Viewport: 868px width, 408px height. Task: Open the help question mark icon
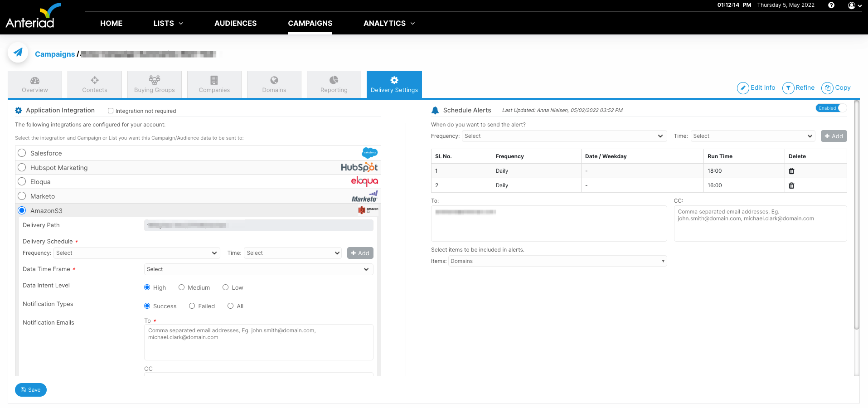pos(831,5)
